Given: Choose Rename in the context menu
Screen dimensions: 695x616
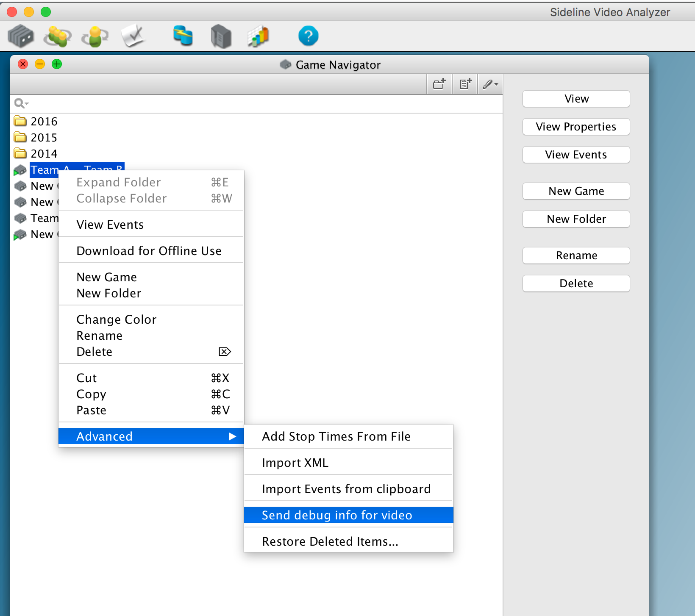Looking at the screenshot, I should [x=151, y=336].
